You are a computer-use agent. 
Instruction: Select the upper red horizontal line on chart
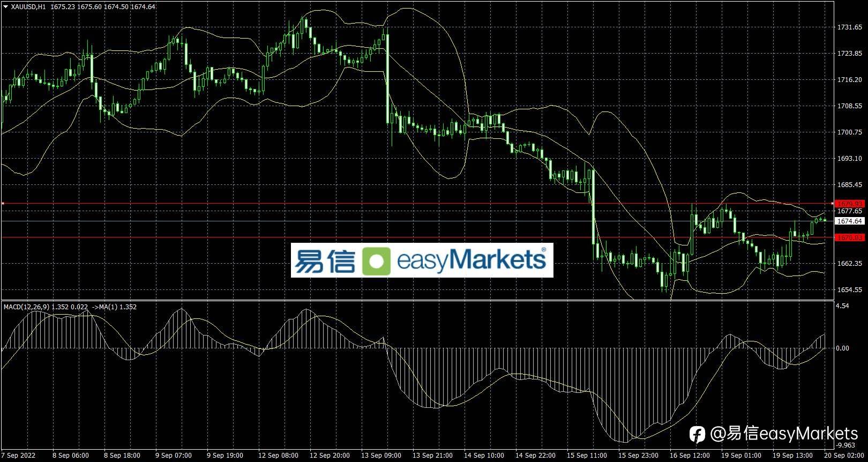(x=417, y=204)
